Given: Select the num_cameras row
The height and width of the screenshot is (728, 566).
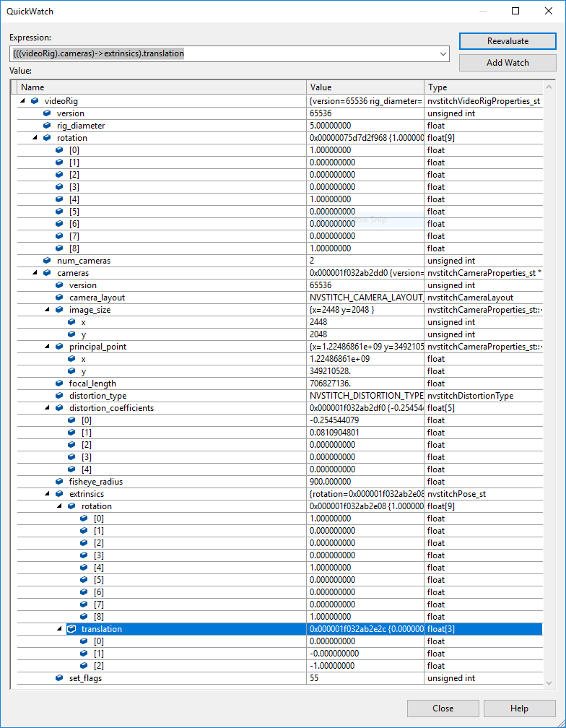Looking at the screenshot, I should [x=280, y=261].
